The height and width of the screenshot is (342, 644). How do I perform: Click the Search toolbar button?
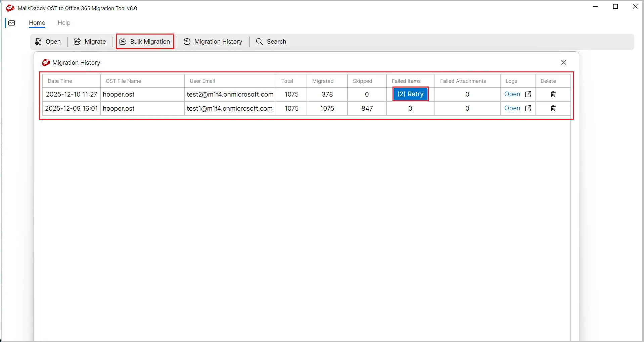coord(271,42)
